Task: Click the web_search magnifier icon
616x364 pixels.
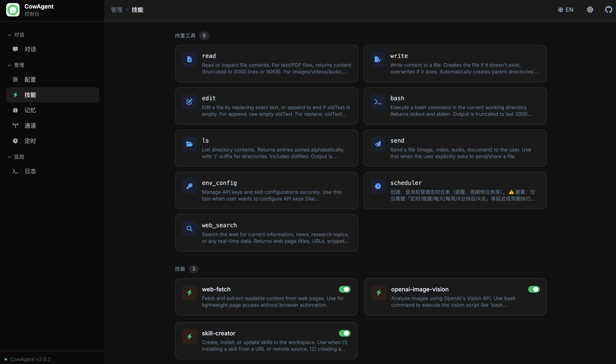Action: [x=189, y=229]
